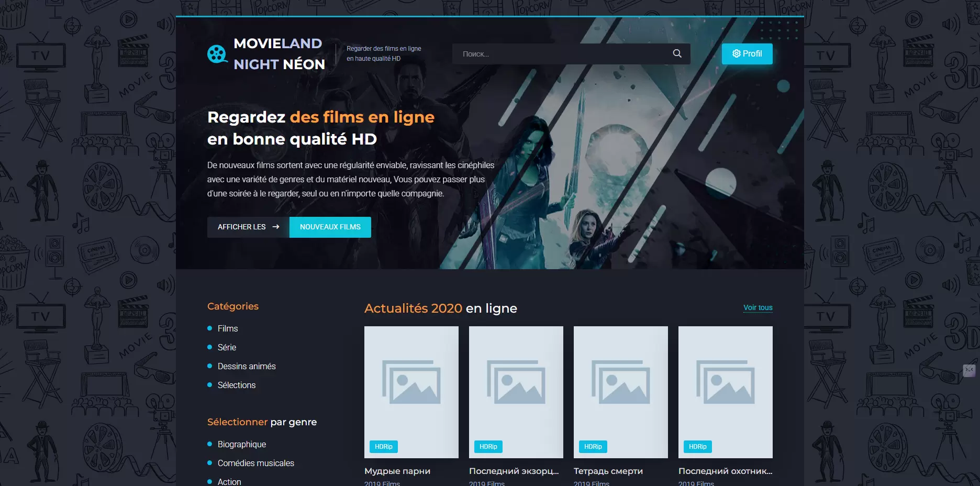Follow the Voir tous link
The height and width of the screenshot is (486, 980).
(758, 307)
